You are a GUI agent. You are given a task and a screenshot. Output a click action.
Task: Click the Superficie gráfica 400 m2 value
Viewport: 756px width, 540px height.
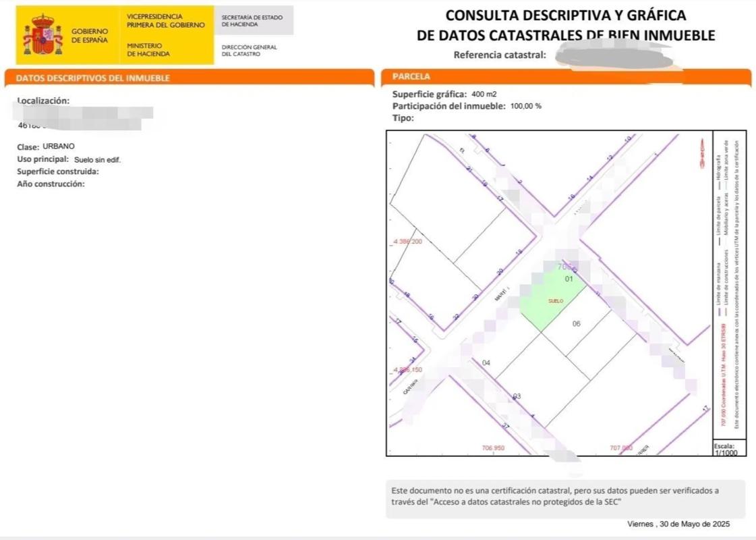click(484, 94)
